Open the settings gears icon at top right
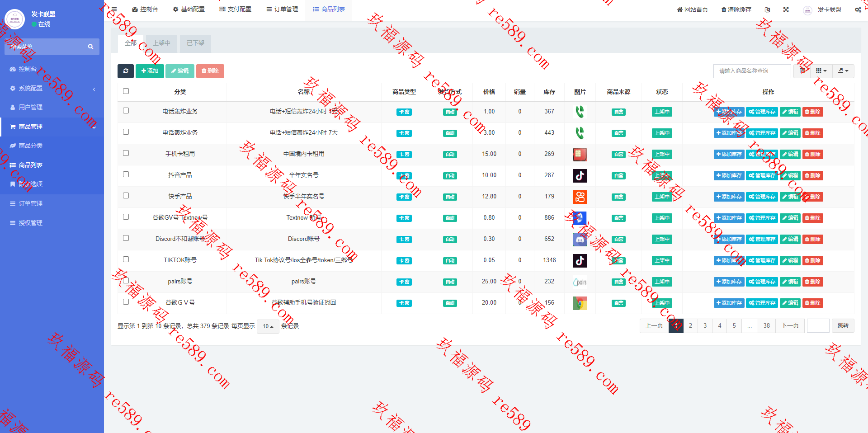 (858, 9)
